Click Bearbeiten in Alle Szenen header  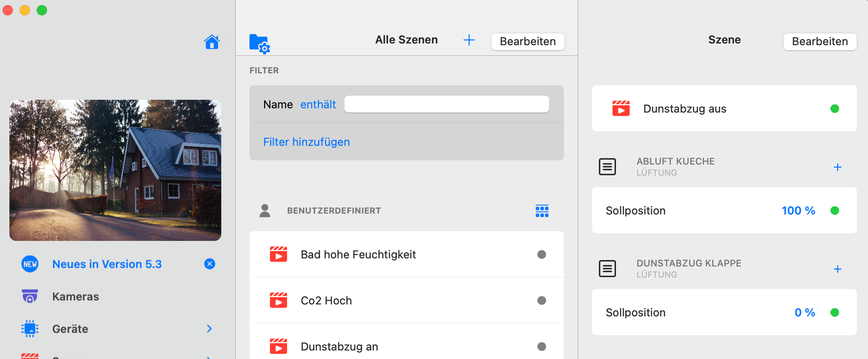pos(528,42)
